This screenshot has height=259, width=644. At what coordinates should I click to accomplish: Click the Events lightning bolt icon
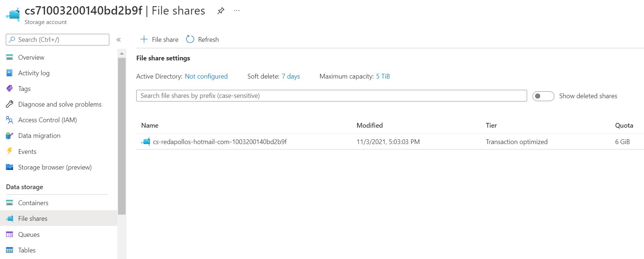9,151
